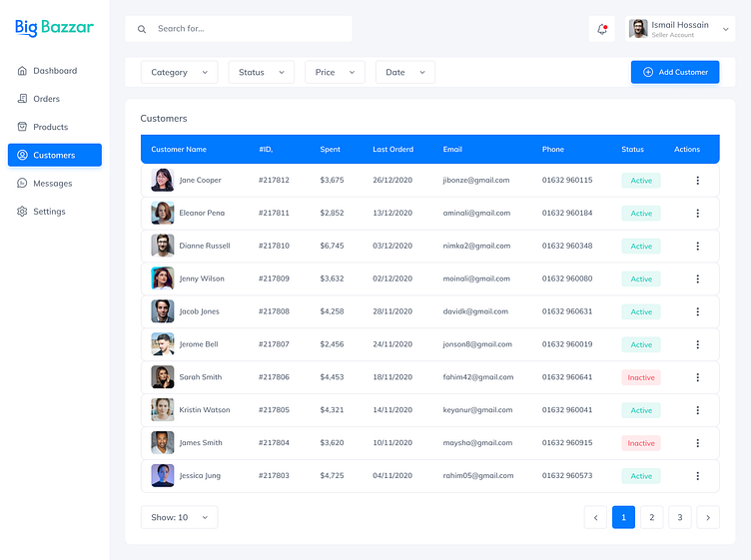Click the Add Customer button
Image resolution: width=751 pixels, height=560 pixels.
(675, 72)
